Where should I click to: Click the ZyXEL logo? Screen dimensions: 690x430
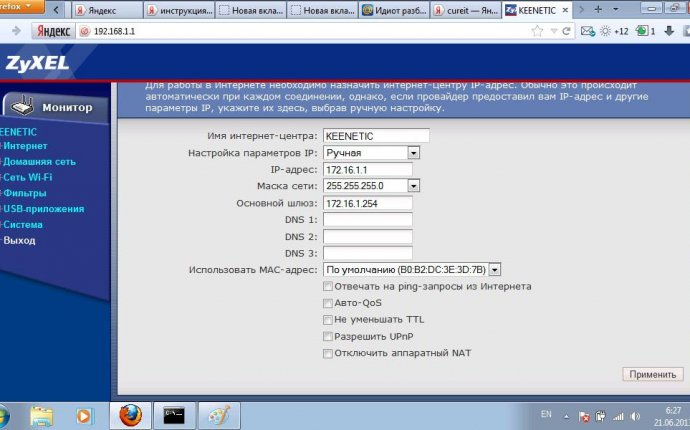pos(37,64)
